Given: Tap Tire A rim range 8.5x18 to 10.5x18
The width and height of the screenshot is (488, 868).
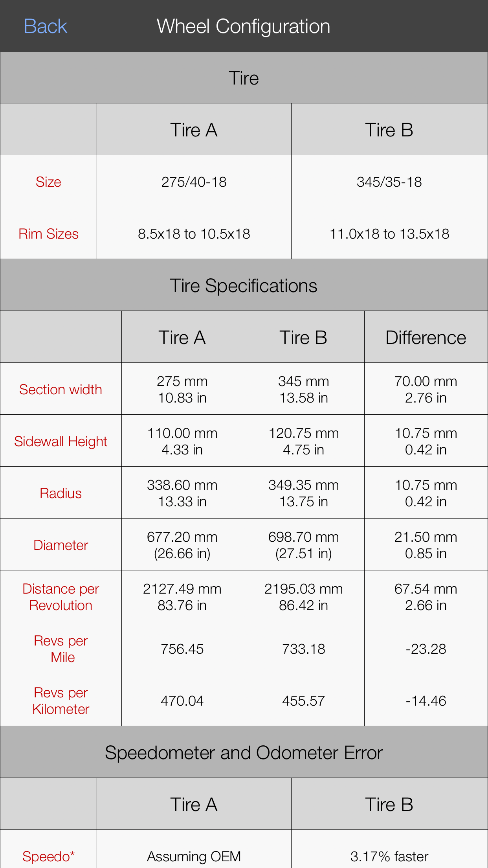Looking at the screenshot, I should (194, 234).
